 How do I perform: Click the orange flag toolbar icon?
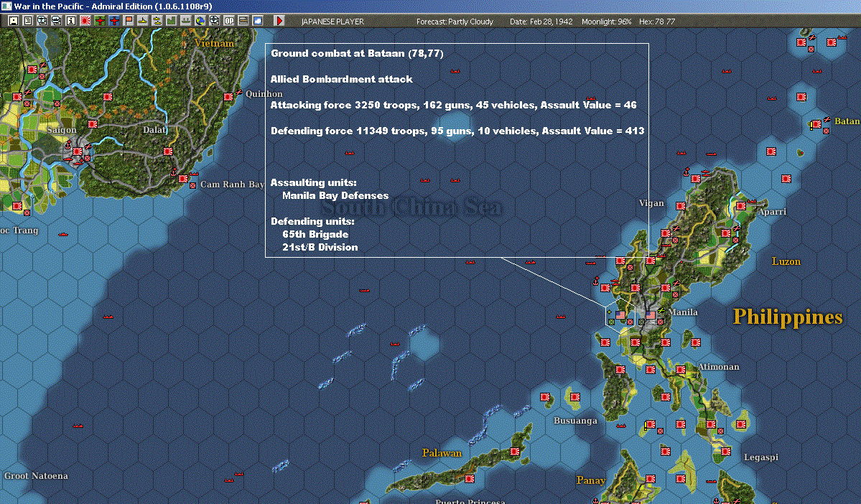129,21
